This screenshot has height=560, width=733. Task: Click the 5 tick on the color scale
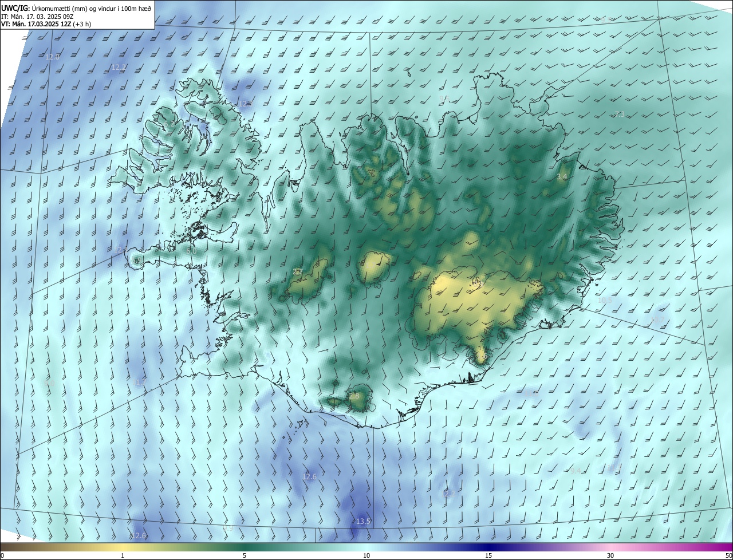[x=245, y=555]
